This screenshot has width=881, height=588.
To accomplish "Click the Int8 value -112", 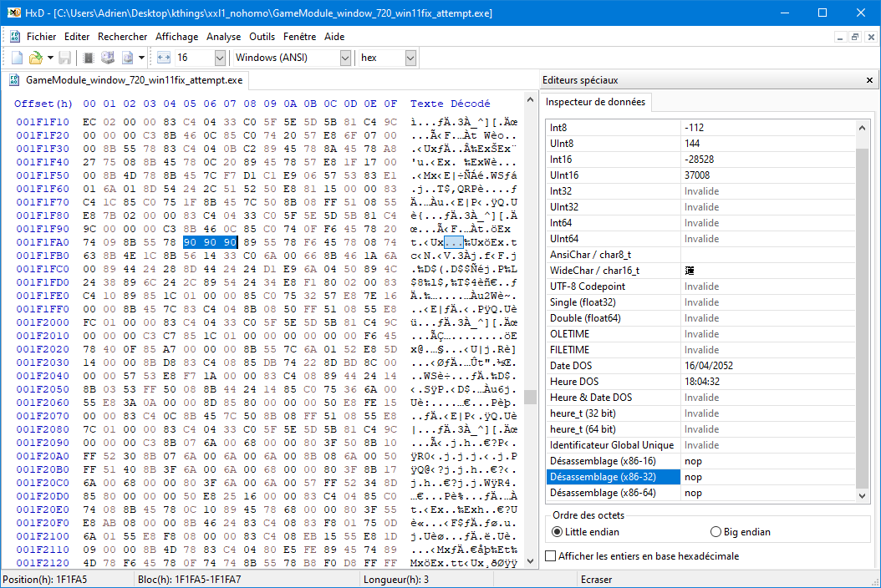I will pos(695,128).
